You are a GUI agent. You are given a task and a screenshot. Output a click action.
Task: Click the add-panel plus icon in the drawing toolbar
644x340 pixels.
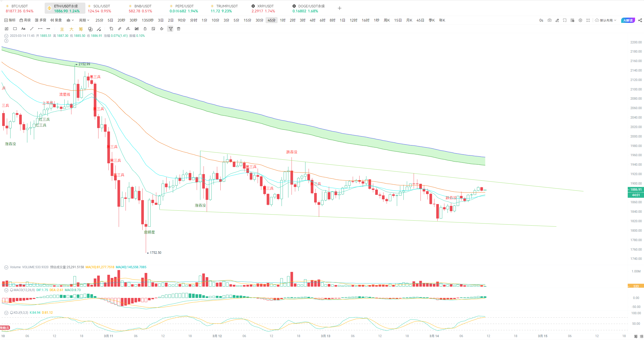pyautogui.click(x=7, y=29)
